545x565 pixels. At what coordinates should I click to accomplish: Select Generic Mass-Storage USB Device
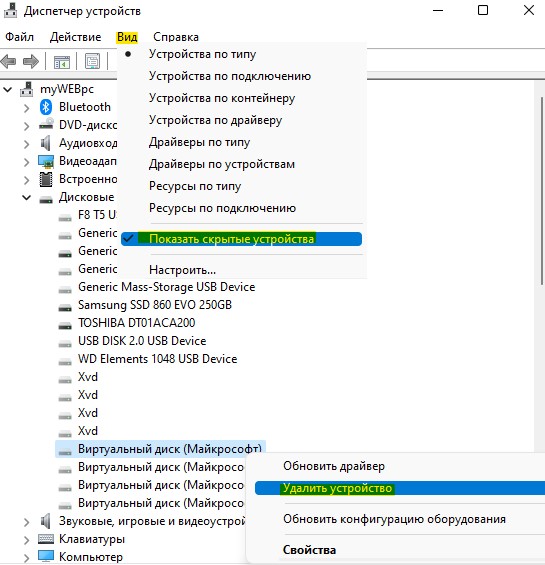tap(167, 287)
